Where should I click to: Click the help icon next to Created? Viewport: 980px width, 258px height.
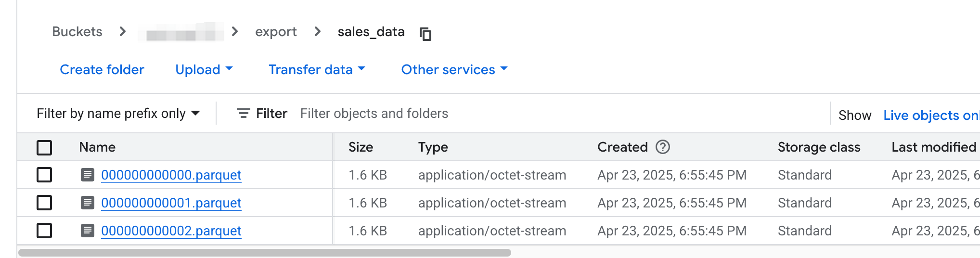click(663, 147)
